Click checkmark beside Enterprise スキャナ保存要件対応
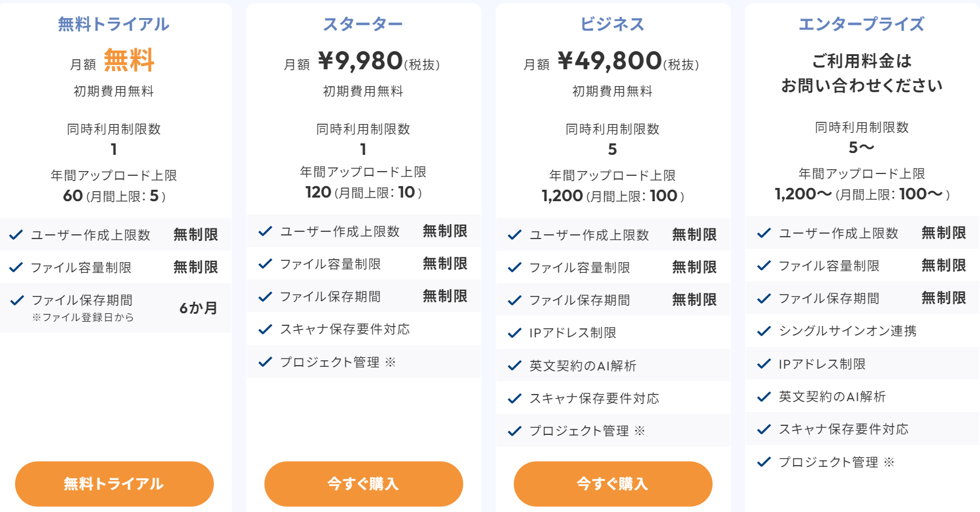The image size is (980, 512). click(x=764, y=429)
